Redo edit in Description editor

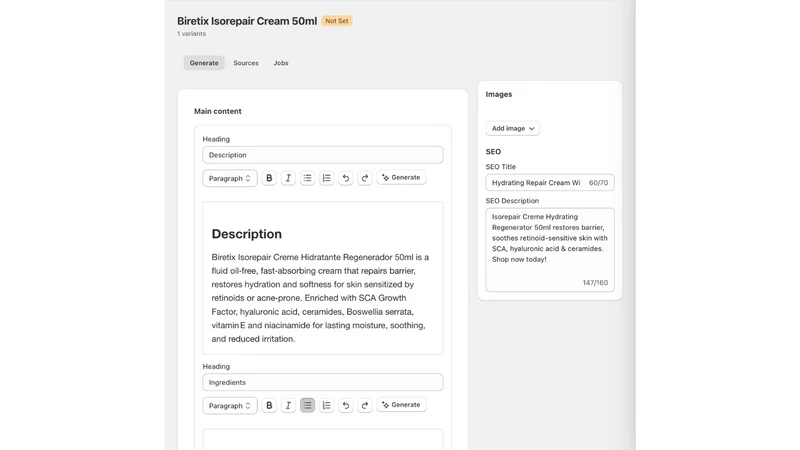365,178
